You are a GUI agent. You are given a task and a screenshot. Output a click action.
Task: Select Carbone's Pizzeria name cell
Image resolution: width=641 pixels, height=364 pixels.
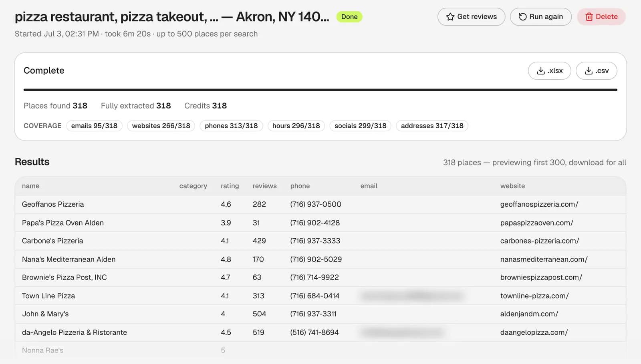[52, 241]
